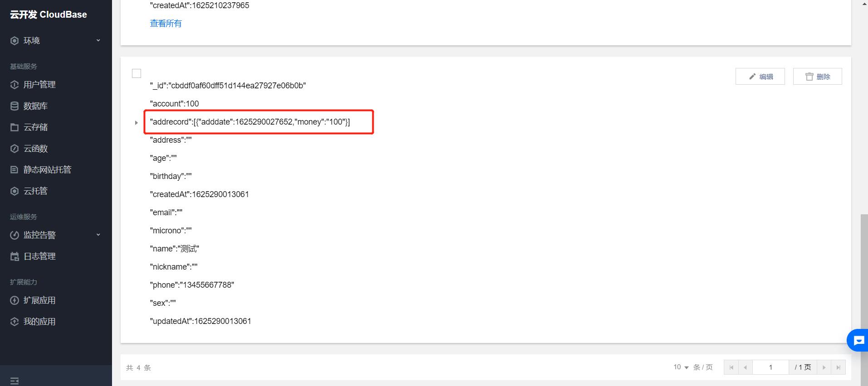Screen dimensions: 868x386
Task: Click the 扩展应用 icon
Action: tap(15, 300)
